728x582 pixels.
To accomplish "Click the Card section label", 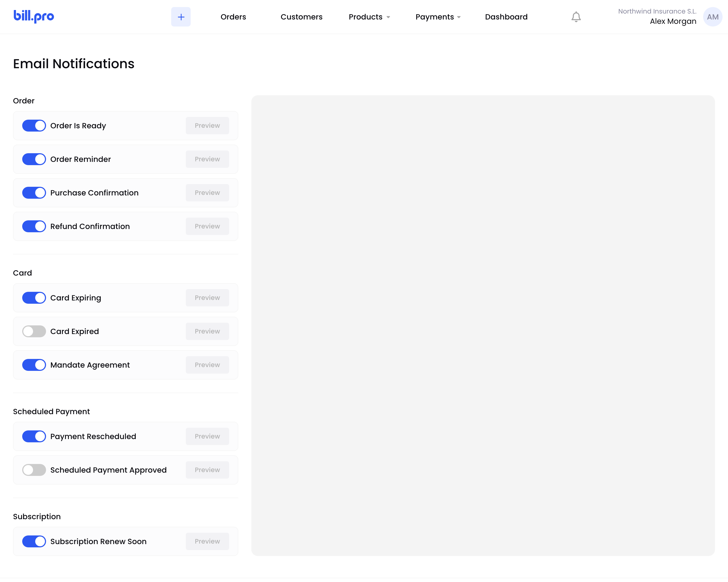I will (x=22, y=273).
